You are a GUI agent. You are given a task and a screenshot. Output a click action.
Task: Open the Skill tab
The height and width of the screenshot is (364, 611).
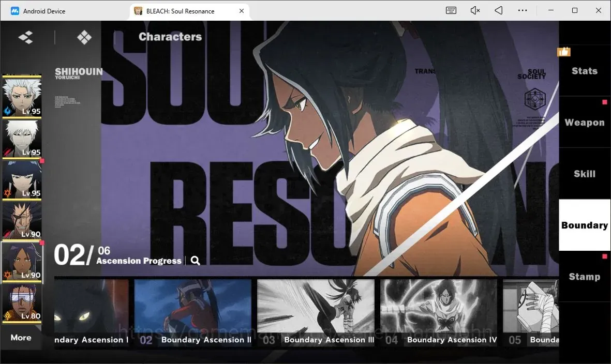coord(585,174)
